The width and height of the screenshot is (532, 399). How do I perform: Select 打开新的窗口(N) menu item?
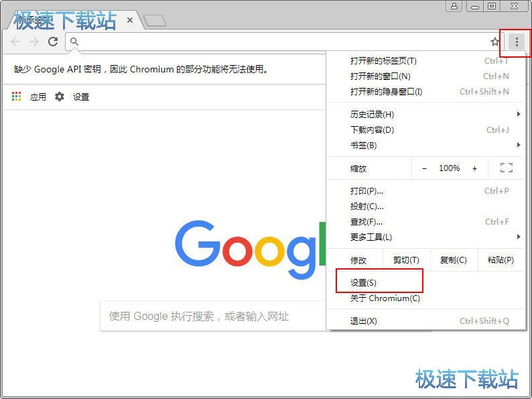(426, 76)
